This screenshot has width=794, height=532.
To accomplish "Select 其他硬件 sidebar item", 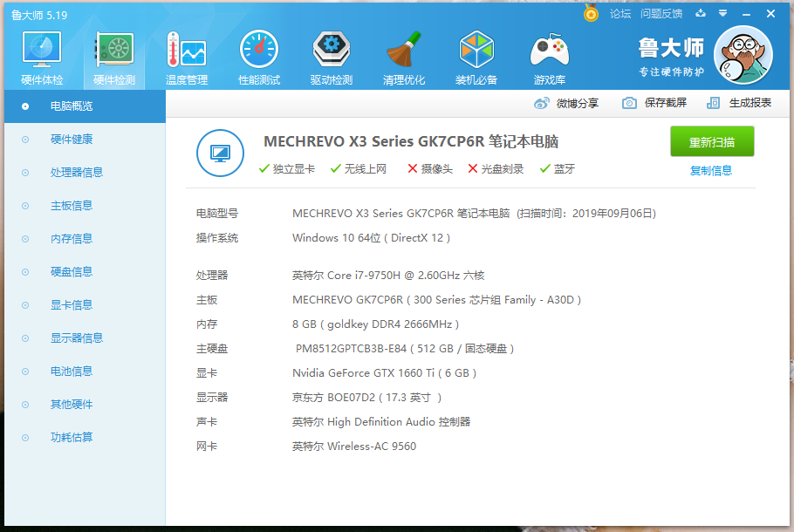I will 86,405.
